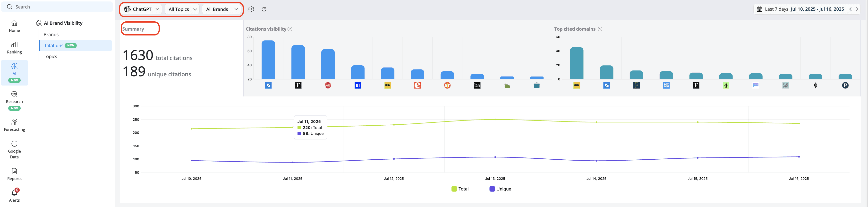Open the ChatGPT engine dropdown
The height and width of the screenshot is (207, 868).
tap(142, 9)
